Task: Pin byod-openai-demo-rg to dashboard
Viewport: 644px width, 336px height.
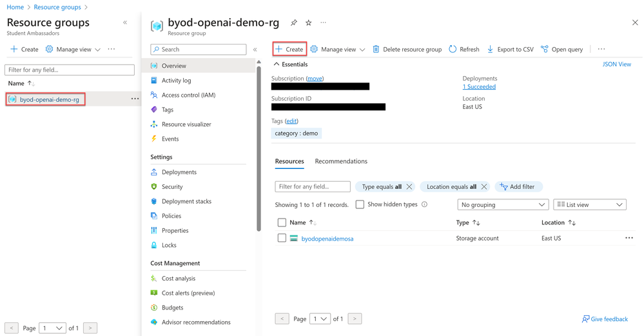Action: pos(294,23)
